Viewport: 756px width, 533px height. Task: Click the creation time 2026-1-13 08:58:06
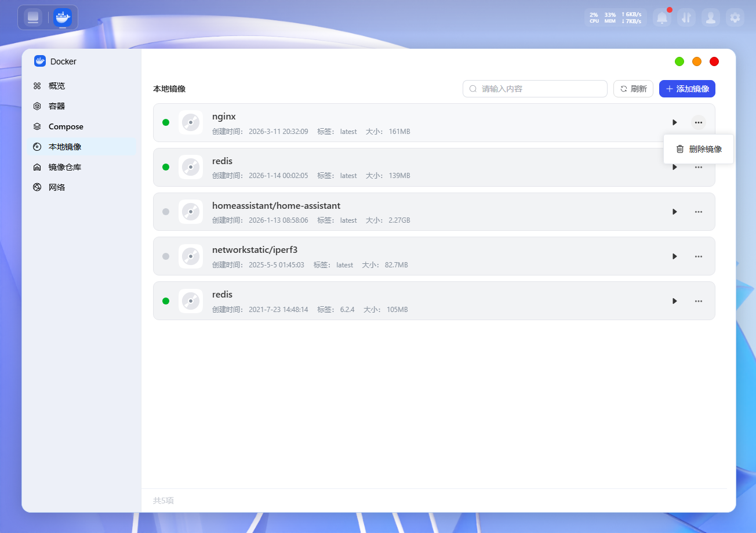(278, 220)
